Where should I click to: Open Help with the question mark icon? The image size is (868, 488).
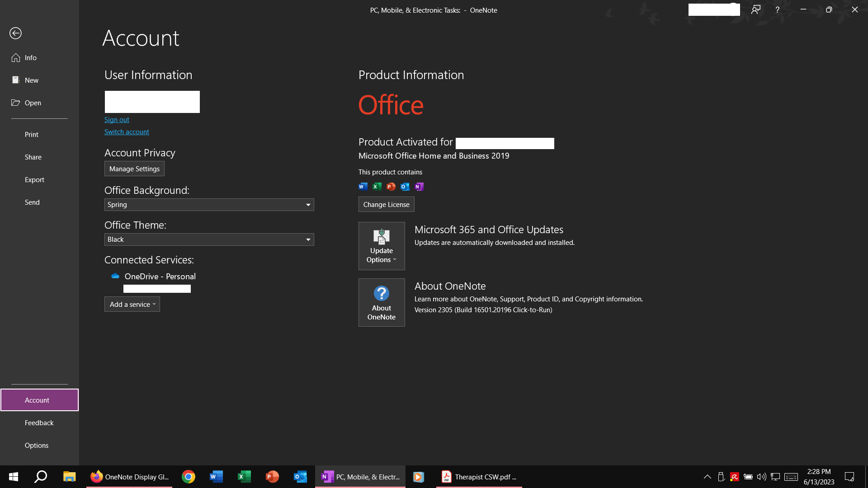(x=777, y=9)
